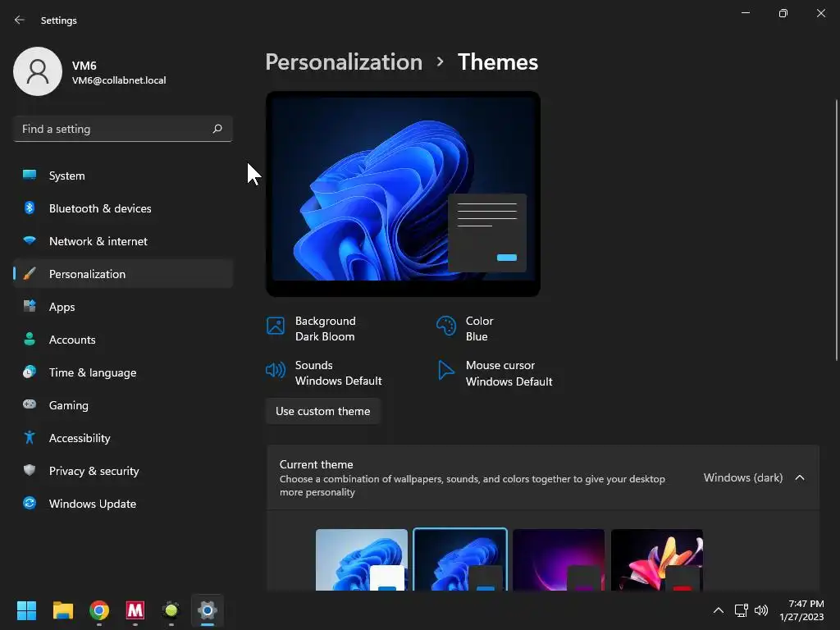
Task: Click the Accounts person icon
Action: pyautogui.click(x=30, y=339)
